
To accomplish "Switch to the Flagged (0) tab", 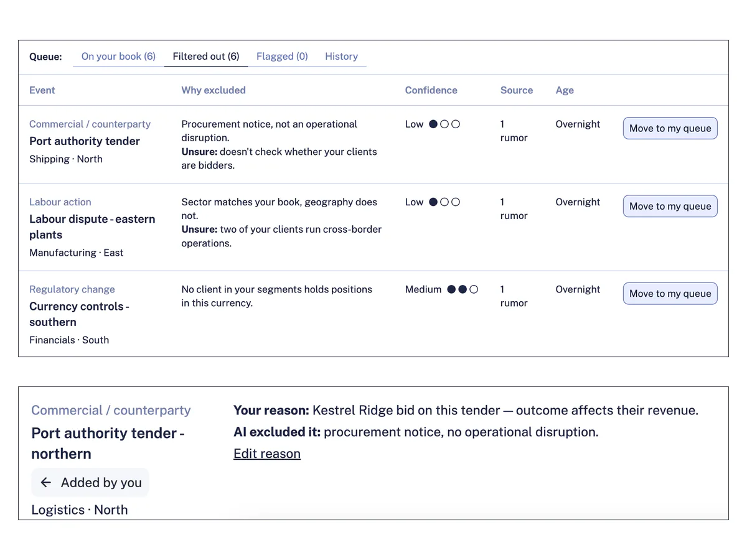I will click(x=282, y=56).
